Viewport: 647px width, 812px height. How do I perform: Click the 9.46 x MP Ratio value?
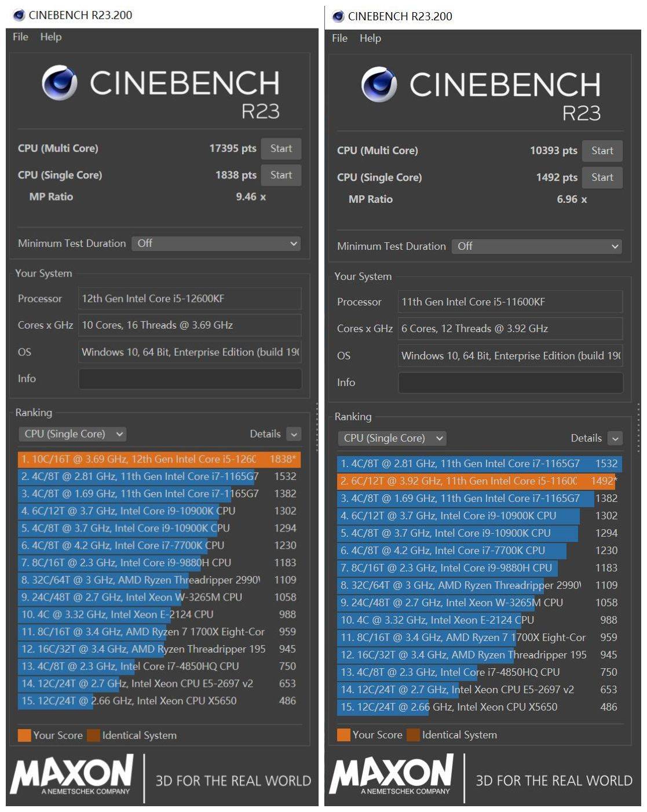coord(251,197)
